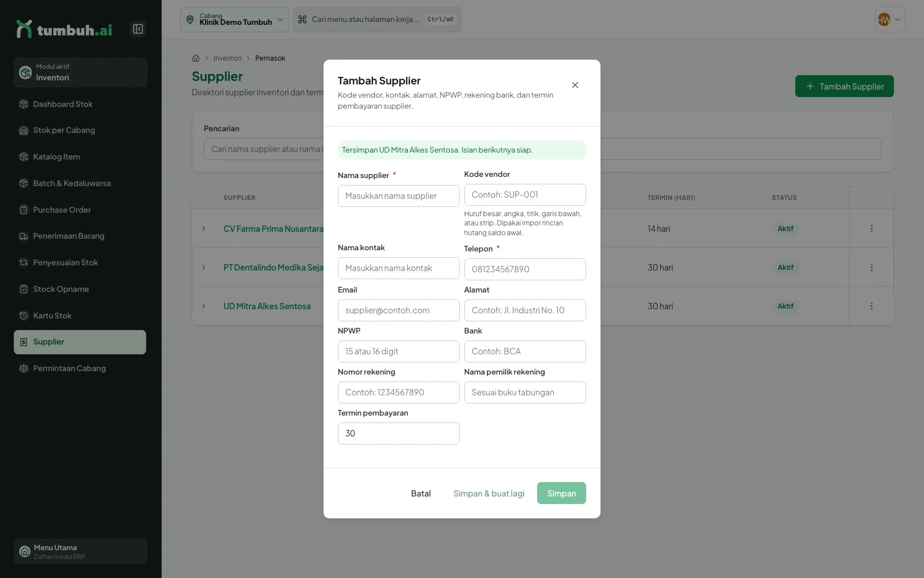Click the Nama supplier field
The width and height of the screenshot is (924, 578).
398,196
